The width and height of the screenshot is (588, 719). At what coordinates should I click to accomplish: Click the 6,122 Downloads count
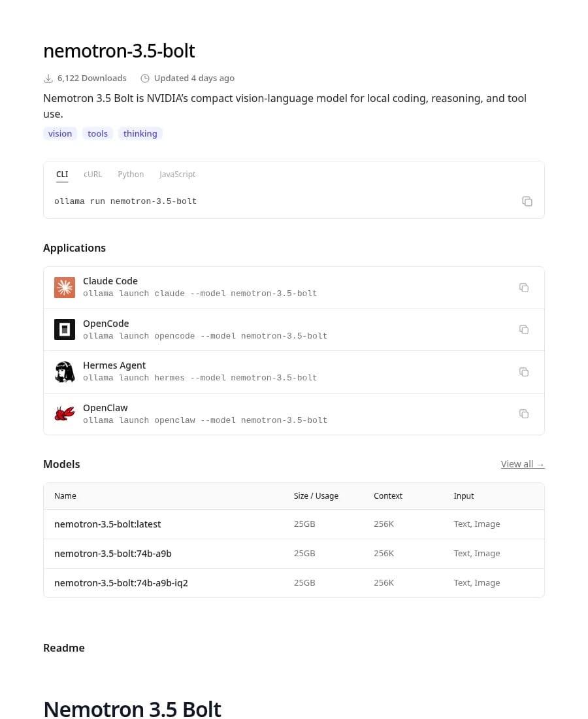91,78
